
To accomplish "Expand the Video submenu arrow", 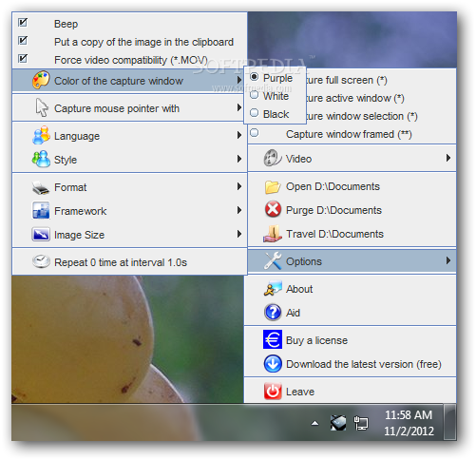I will pyautogui.click(x=448, y=158).
